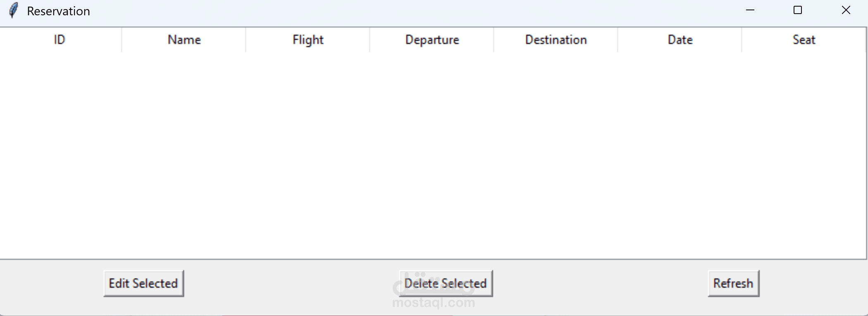The image size is (868, 316).
Task: Refresh the reservations list
Action: point(733,283)
